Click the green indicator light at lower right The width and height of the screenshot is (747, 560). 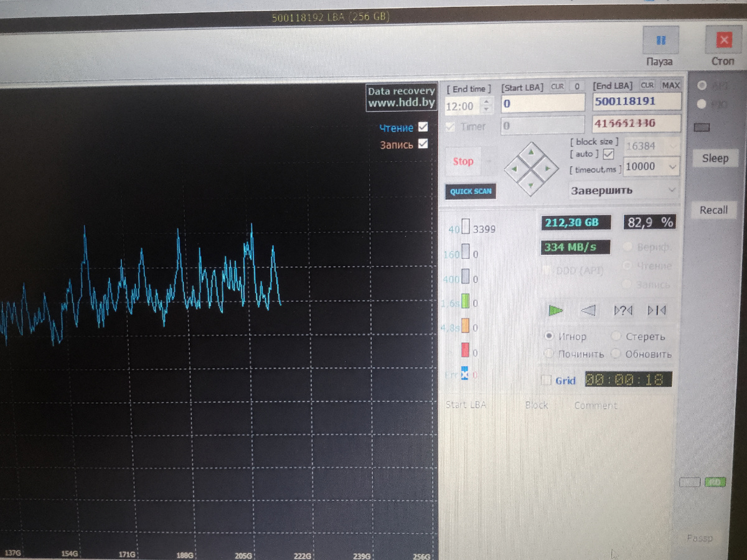(x=715, y=482)
